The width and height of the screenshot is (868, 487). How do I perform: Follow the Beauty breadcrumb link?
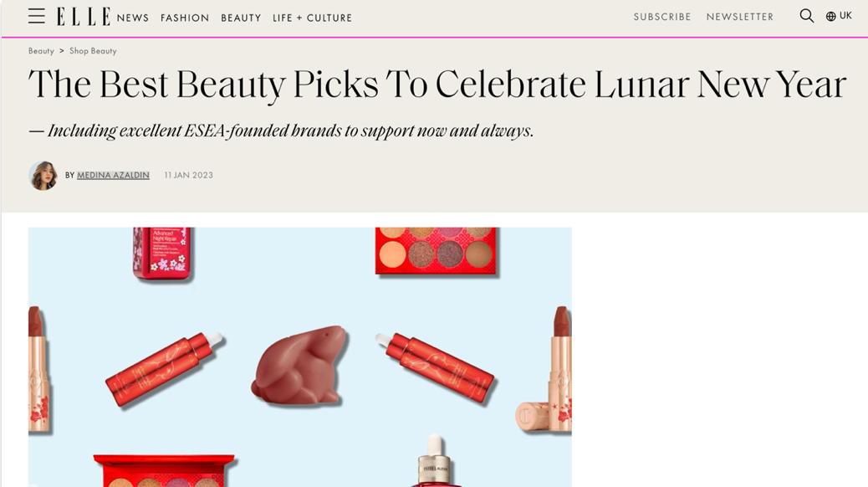click(x=41, y=50)
